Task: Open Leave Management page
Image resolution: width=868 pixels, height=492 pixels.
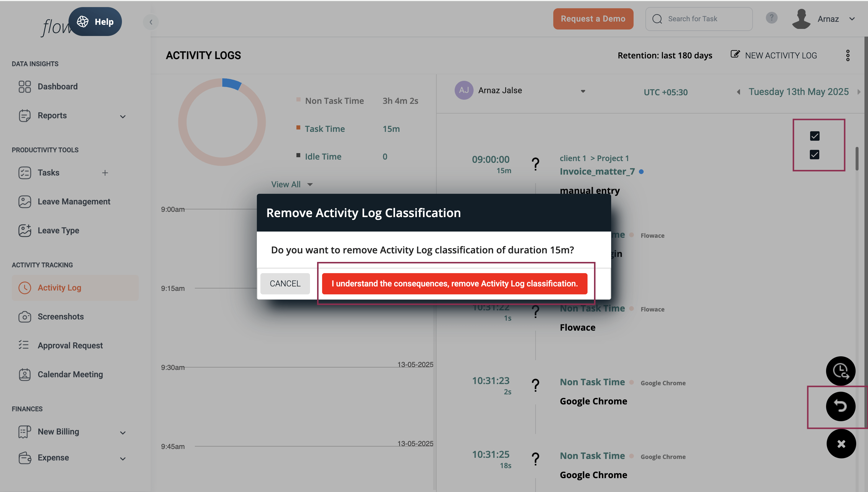Action: coord(74,202)
